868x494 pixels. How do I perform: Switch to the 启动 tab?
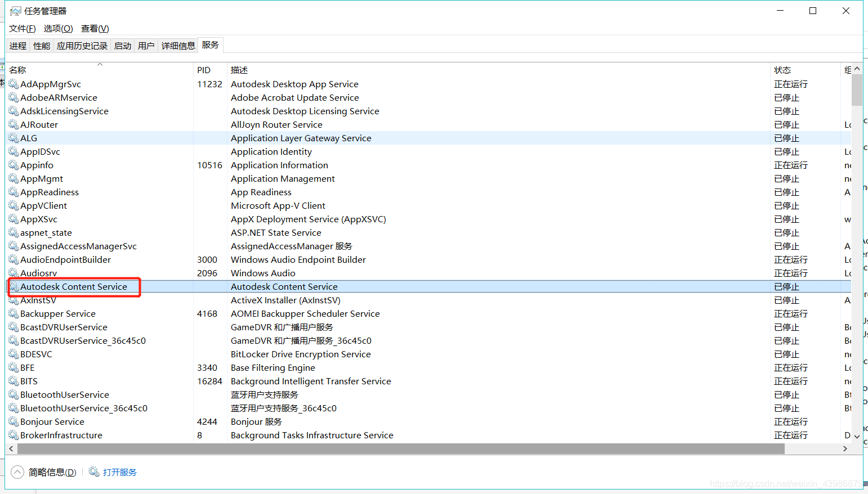(123, 46)
